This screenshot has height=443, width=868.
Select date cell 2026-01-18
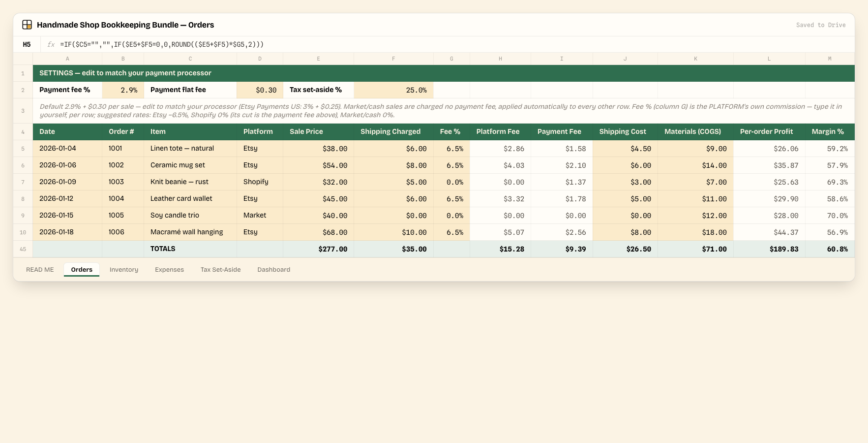point(67,232)
